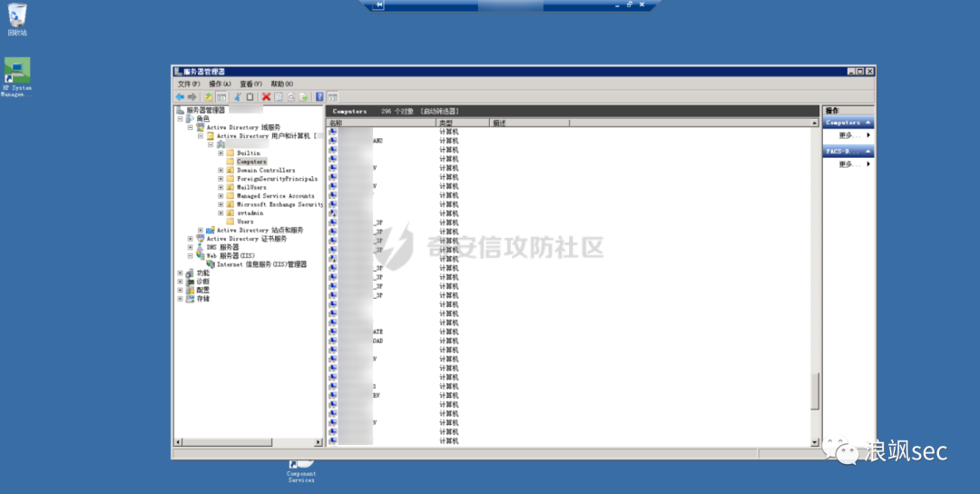The width and height of the screenshot is (980, 494).
Task: Select the 角色 node in the tree
Action: (x=202, y=119)
